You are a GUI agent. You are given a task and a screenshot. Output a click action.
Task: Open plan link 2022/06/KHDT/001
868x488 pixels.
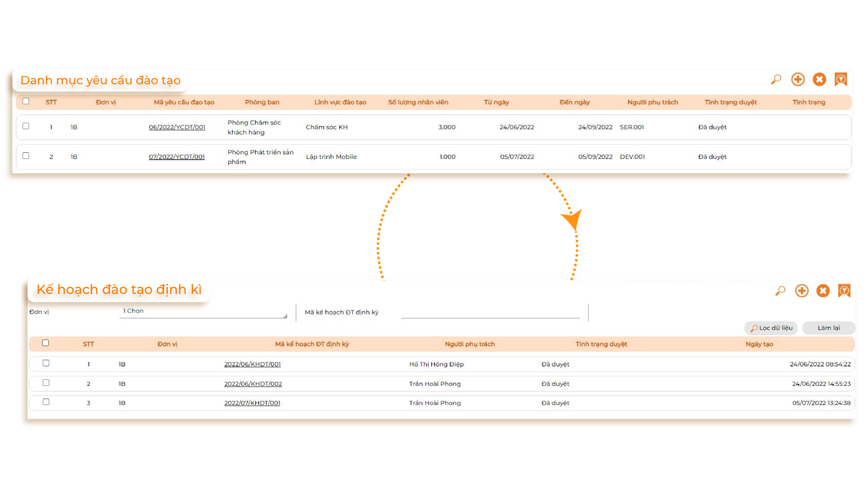coord(252,364)
